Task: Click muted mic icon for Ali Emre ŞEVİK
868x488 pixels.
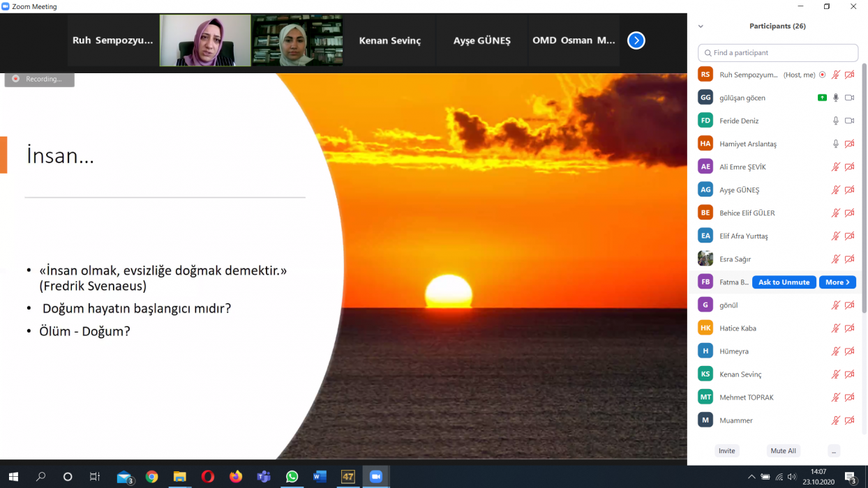Action: (835, 167)
